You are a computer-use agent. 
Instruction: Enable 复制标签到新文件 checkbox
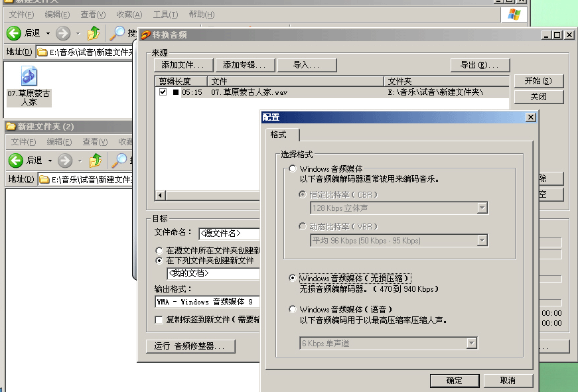tap(159, 320)
